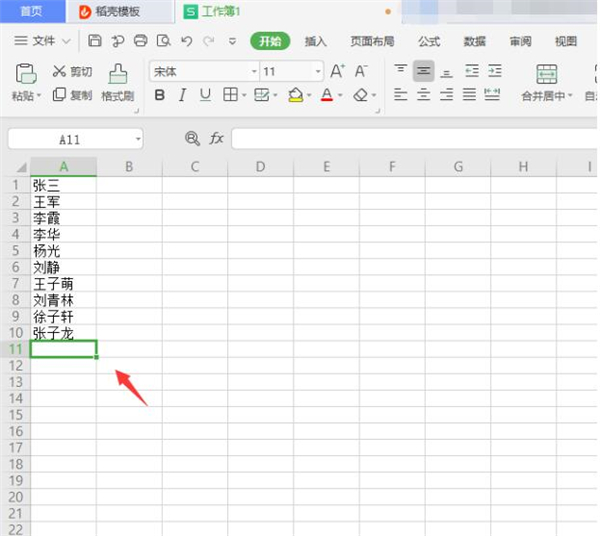Switch to 审阅 ribbon tab
Viewport: 600px width, 536px height.
click(520, 41)
